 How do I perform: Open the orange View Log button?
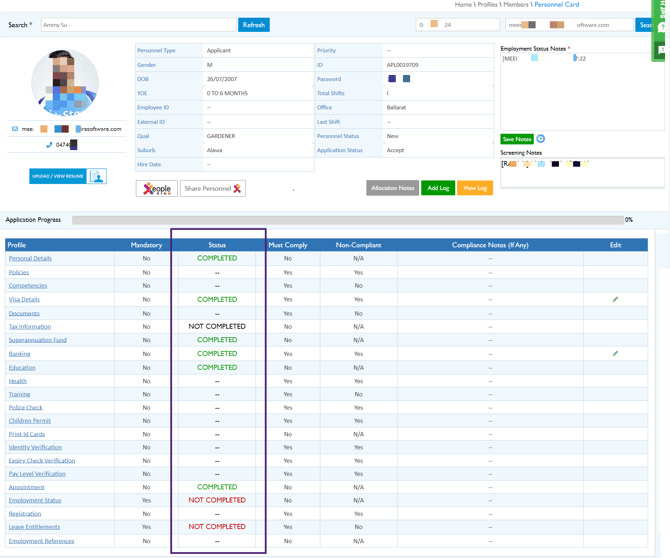tap(475, 188)
